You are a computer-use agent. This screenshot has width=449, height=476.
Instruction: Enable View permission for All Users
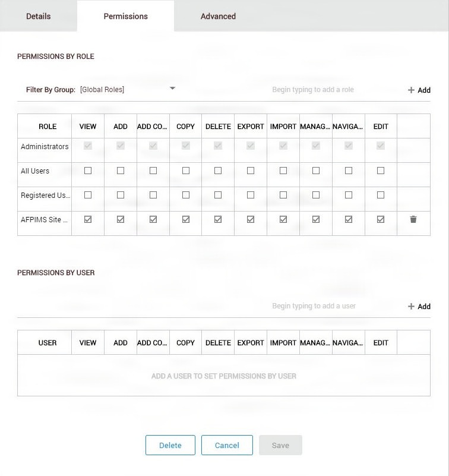pos(88,171)
